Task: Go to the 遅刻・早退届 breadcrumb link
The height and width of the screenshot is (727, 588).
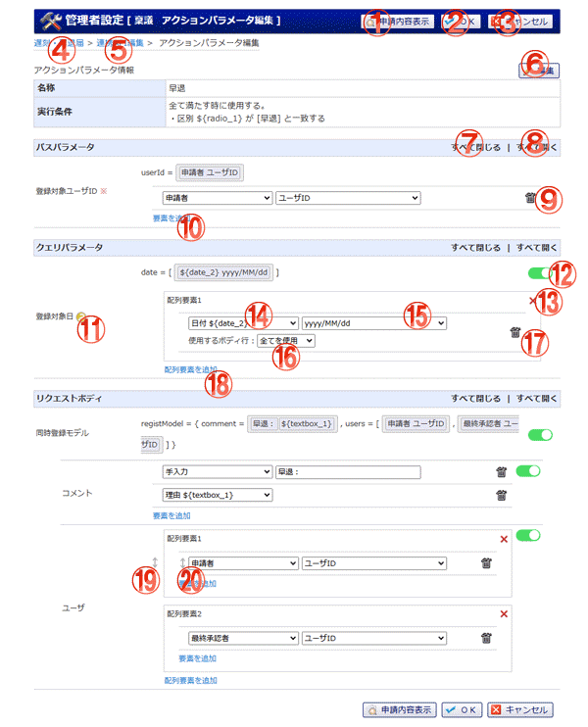Action: (59, 43)
